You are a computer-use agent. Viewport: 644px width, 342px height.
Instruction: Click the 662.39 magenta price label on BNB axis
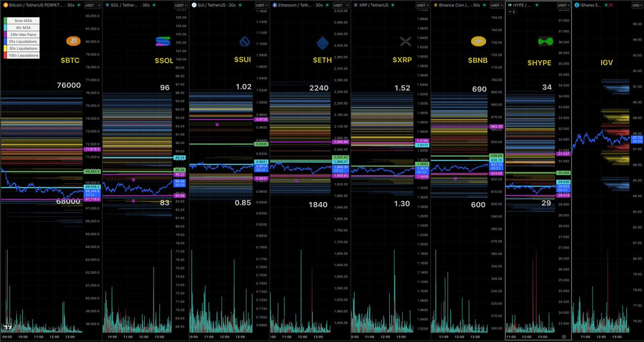tap(496, 126)
